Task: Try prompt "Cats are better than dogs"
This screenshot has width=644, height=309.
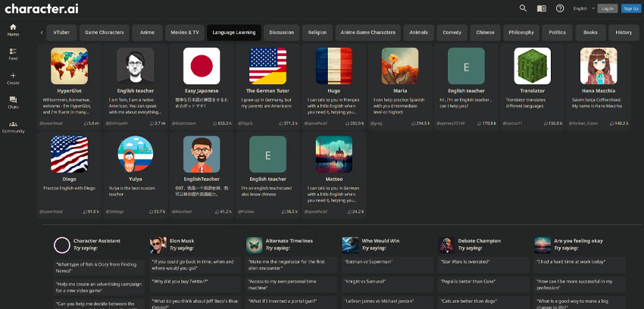Action: click(483, 301)
